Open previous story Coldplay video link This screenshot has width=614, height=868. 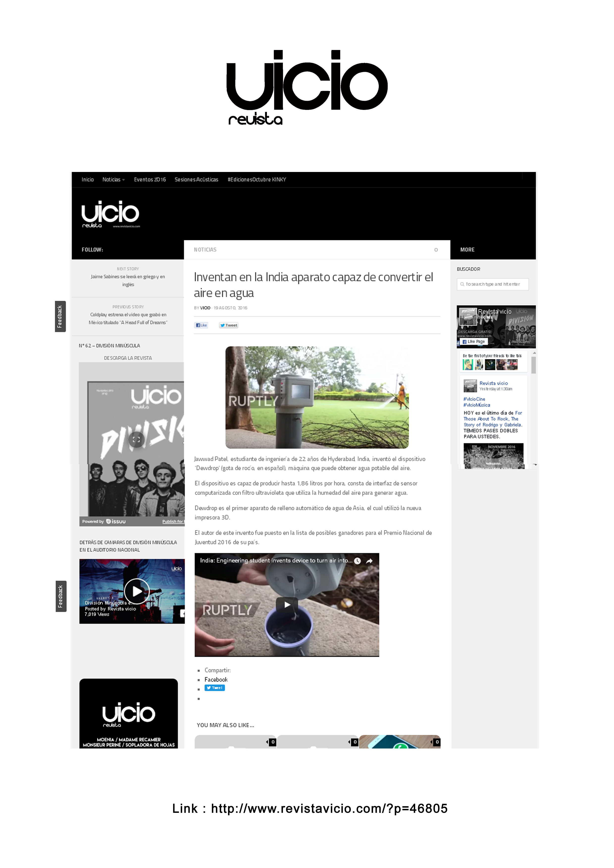pyautogui.click(x=128, y=318)
